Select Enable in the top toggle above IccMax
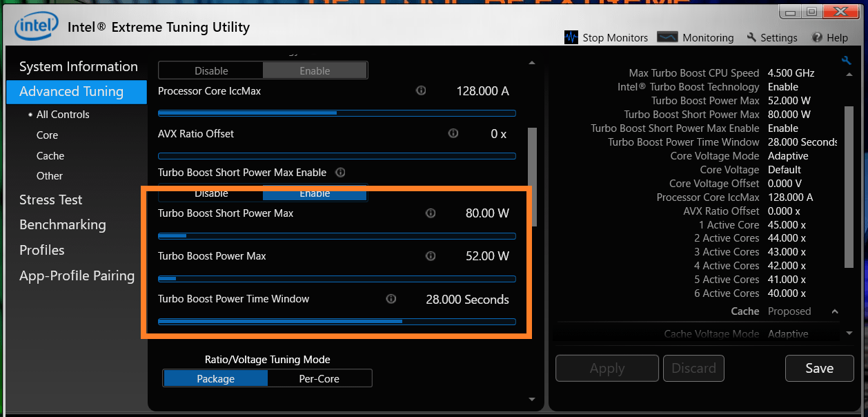Viewport: 868px width, 417px height. (315, 70)
